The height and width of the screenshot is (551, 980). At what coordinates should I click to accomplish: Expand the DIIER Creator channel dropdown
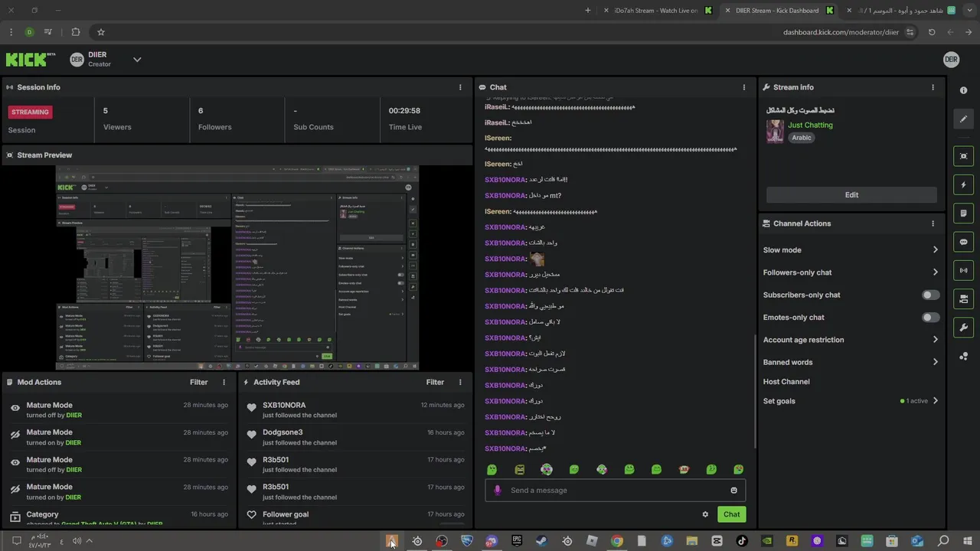point(137,60)
